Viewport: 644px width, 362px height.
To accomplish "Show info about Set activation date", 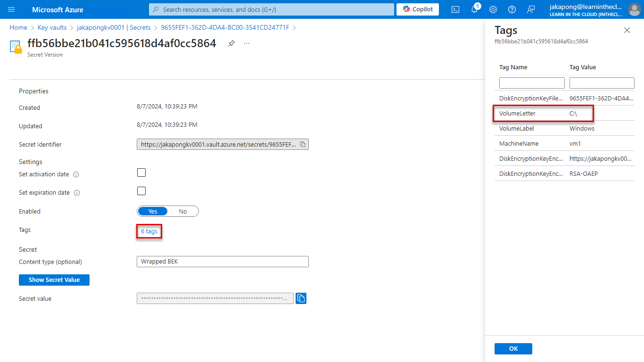I will point(76,174).
